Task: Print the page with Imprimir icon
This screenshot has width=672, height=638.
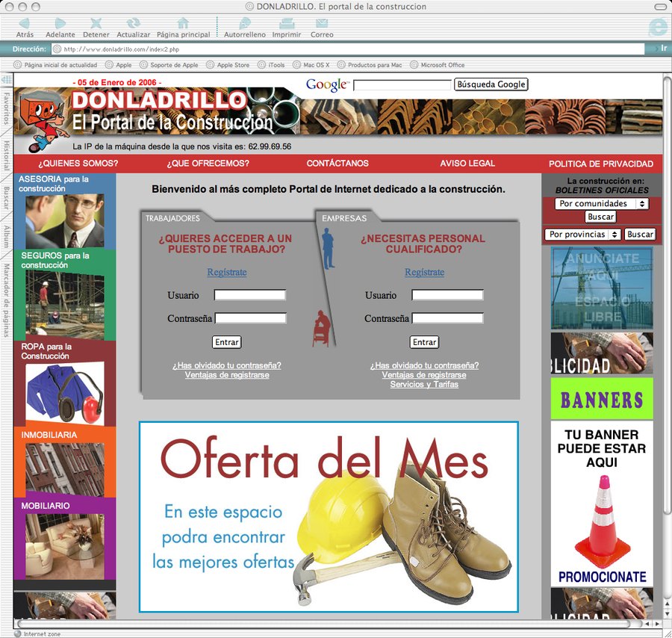Action: tap(287, 24)
